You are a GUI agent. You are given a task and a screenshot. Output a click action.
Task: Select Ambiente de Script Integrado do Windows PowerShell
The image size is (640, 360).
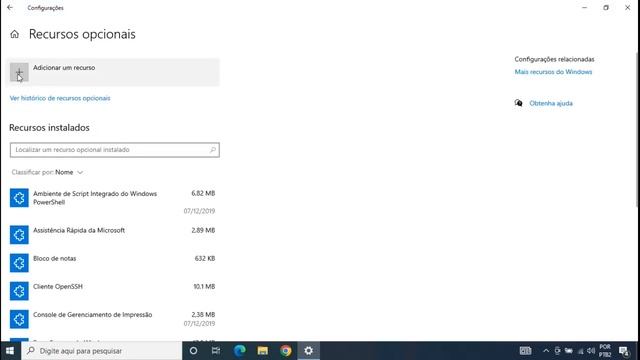113,202
